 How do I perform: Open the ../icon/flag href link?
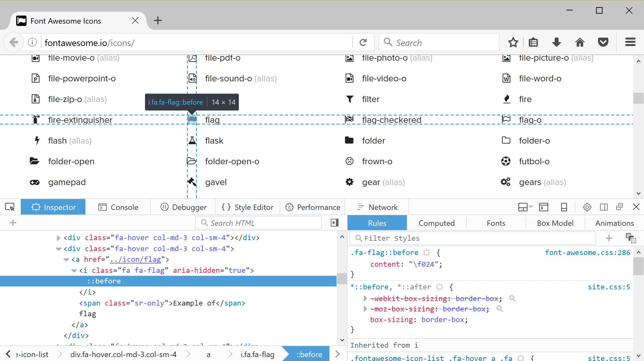135,260
